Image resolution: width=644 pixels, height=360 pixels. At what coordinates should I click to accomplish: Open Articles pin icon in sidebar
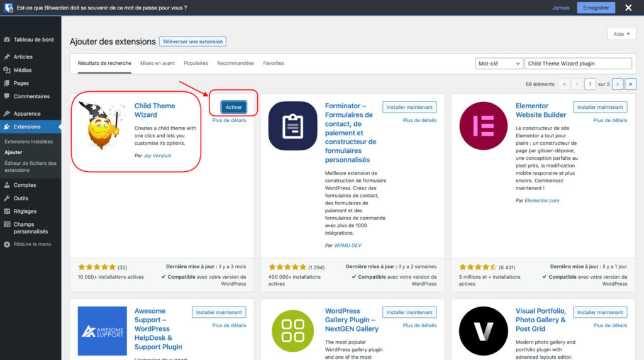pos(6,57)
